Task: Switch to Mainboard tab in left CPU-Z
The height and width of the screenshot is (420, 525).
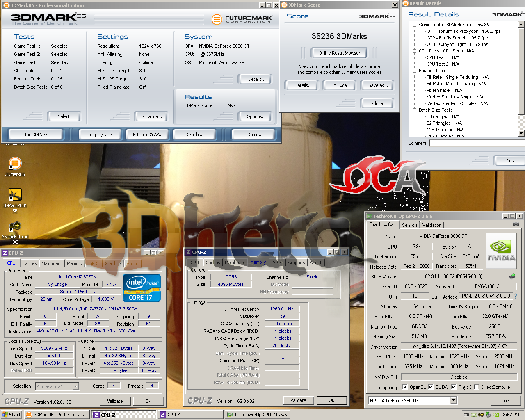Action: pyautogui.click(x=52, y=263)
